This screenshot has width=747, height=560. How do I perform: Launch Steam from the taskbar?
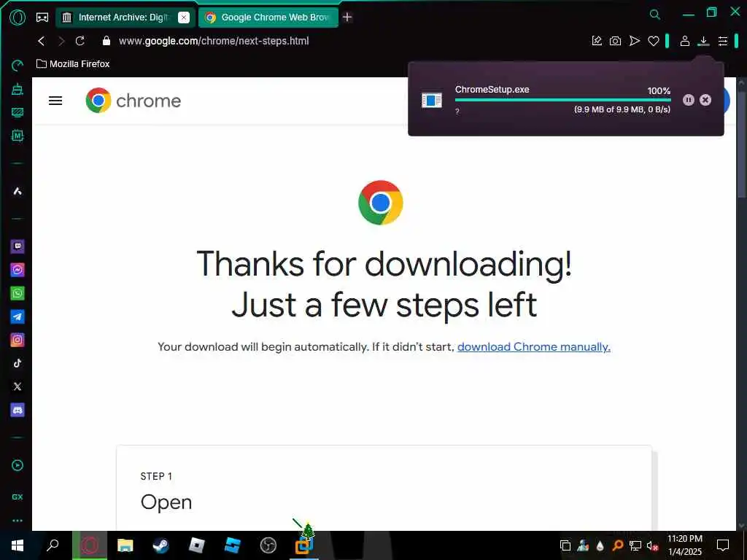point(160,545)
